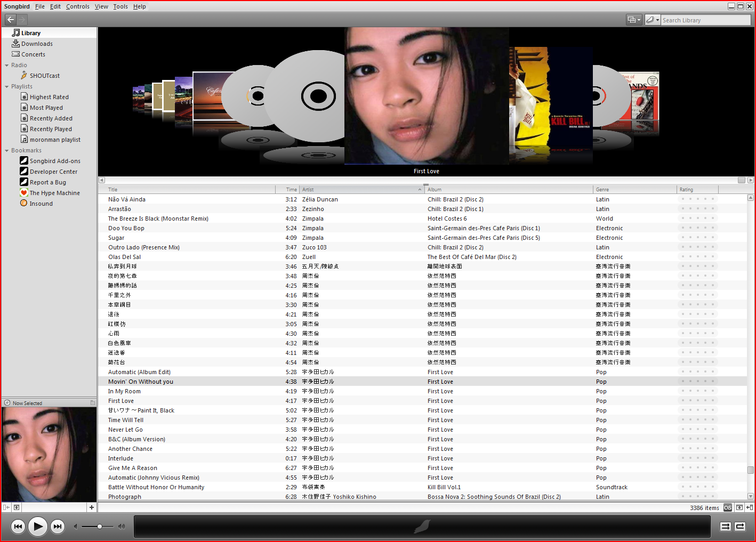Open Concerts in the sidebar
The image size is (756, 542).
(x=33, y=54)
